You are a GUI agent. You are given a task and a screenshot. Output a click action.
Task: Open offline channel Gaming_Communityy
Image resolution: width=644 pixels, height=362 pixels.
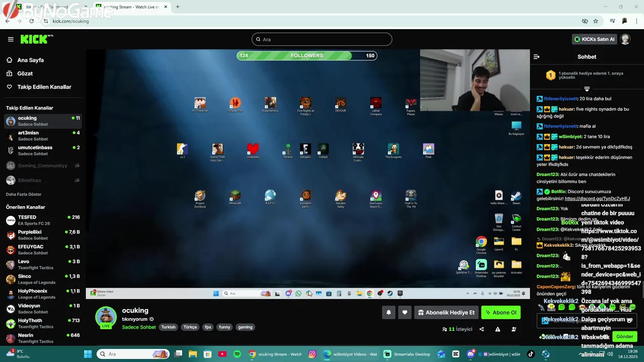[x=43, y=165]
